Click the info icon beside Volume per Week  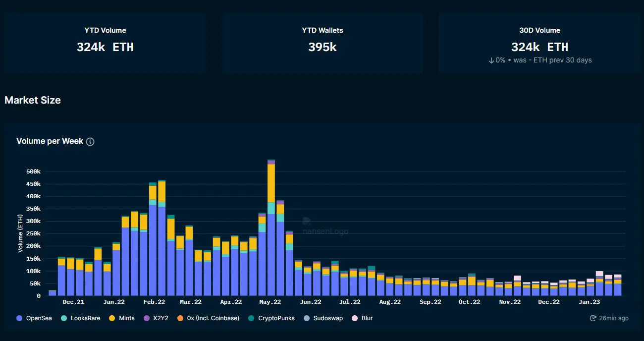point(90,142)
